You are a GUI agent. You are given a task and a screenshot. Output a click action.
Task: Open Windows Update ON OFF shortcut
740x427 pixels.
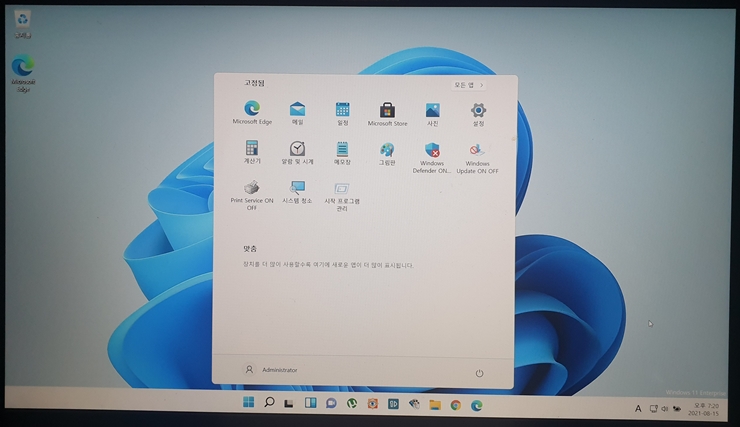477,158
